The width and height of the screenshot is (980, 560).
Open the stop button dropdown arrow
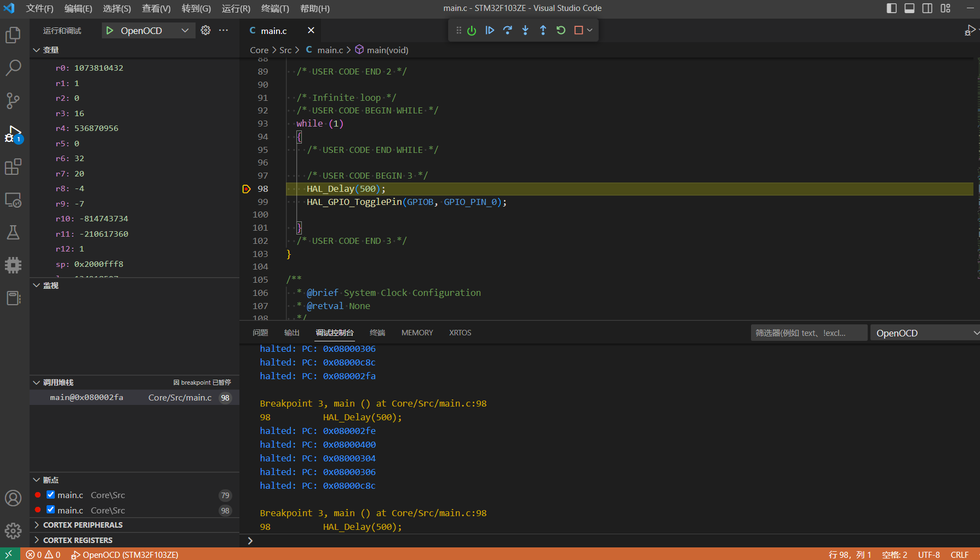pyautogui.click(x=590, y=31)
